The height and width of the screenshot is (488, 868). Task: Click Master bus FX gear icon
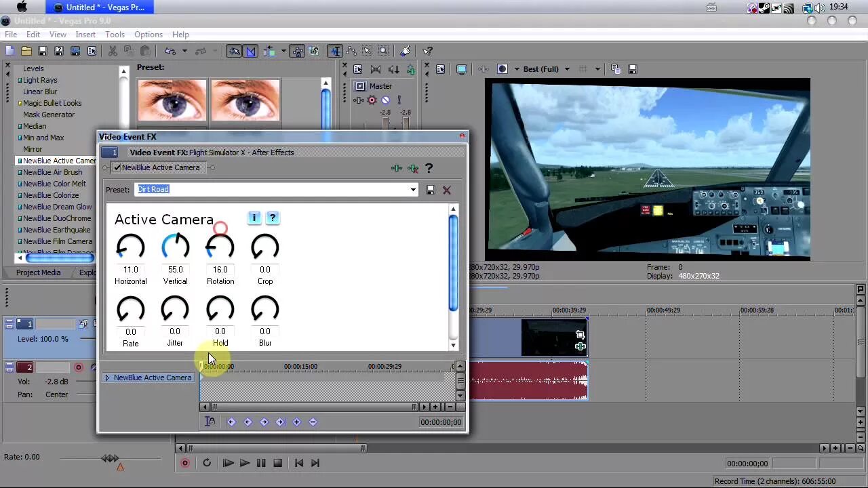tap(372, 100)
